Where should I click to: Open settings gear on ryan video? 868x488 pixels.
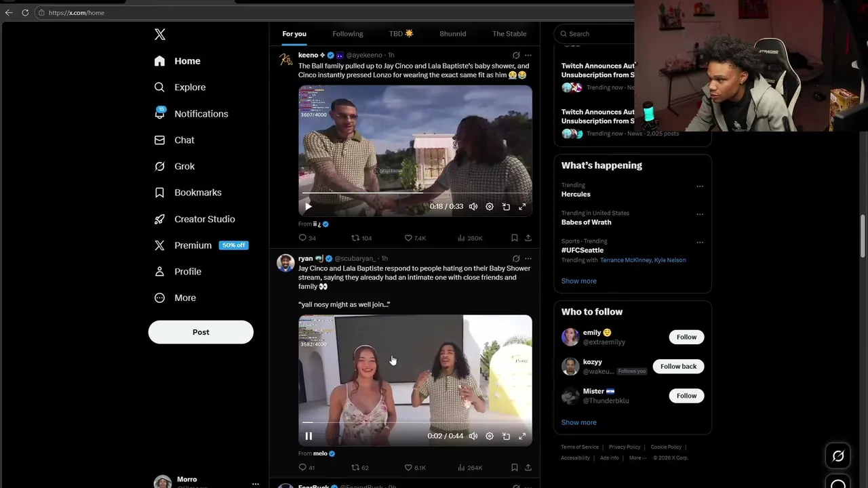[x=490, y=436]
